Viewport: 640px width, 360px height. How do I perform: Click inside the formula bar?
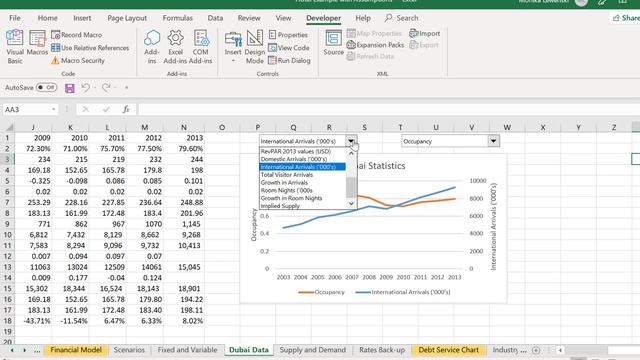coord(388,109)
